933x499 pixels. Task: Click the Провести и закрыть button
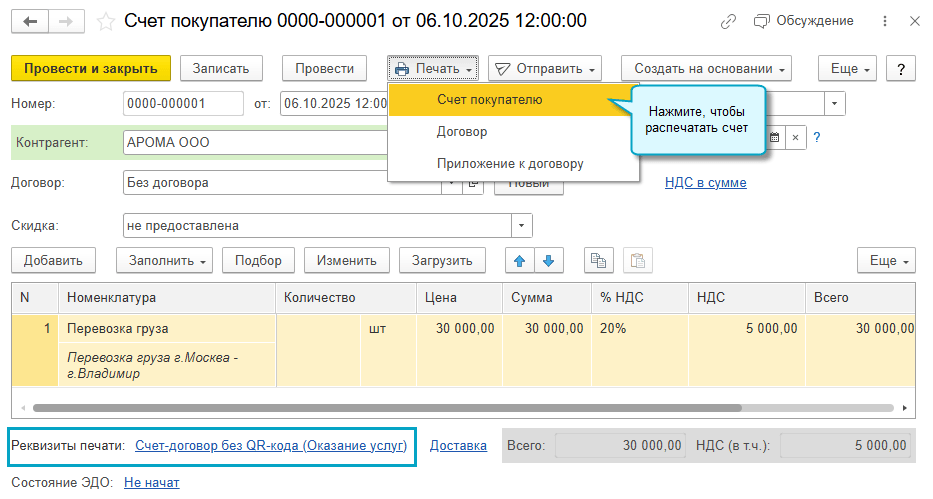[x=91, y=69]
